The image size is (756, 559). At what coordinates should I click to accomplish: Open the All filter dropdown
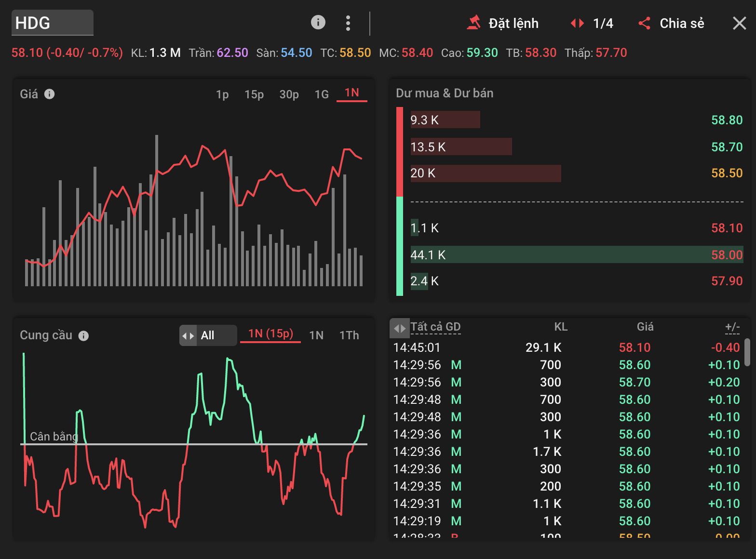tap(208, 335)
